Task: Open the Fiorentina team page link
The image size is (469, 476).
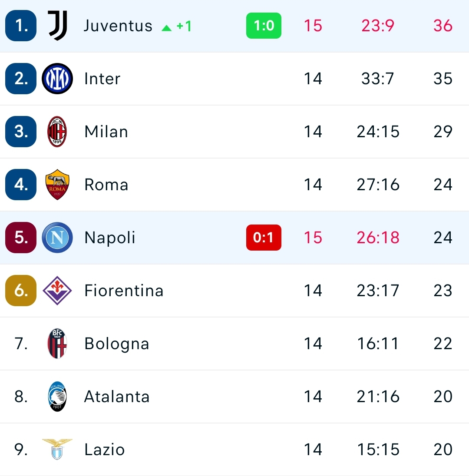Action: pos(124,291)
